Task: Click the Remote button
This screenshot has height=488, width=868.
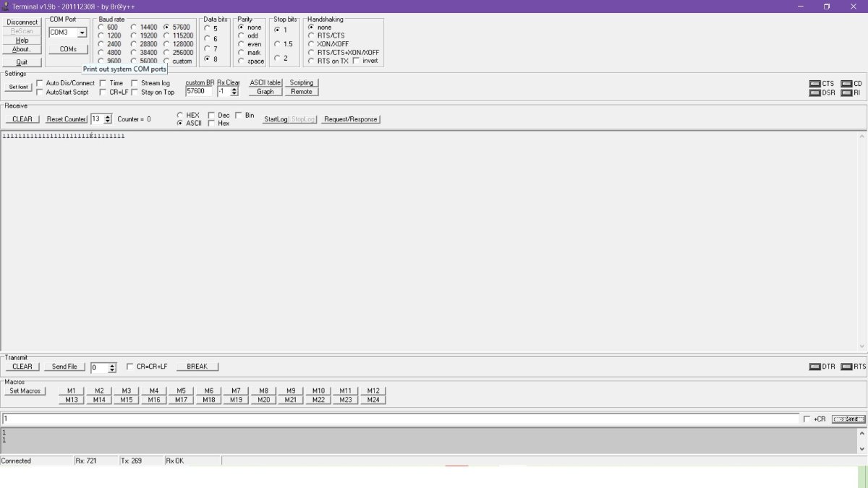Action: pos(302,91)
